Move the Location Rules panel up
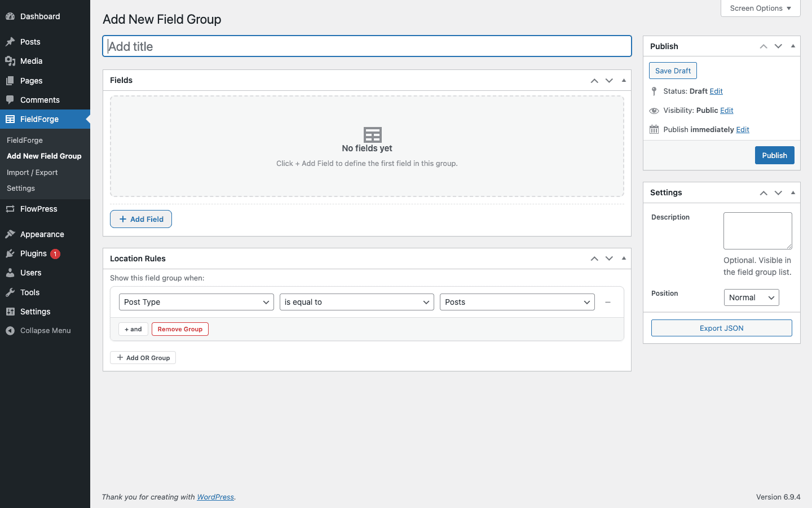 pyautogui.click(x=594, y=259)
